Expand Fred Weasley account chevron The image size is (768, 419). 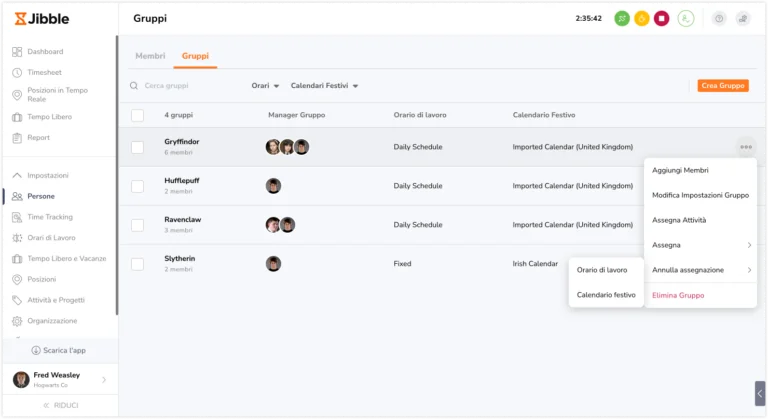pos(104,380)
